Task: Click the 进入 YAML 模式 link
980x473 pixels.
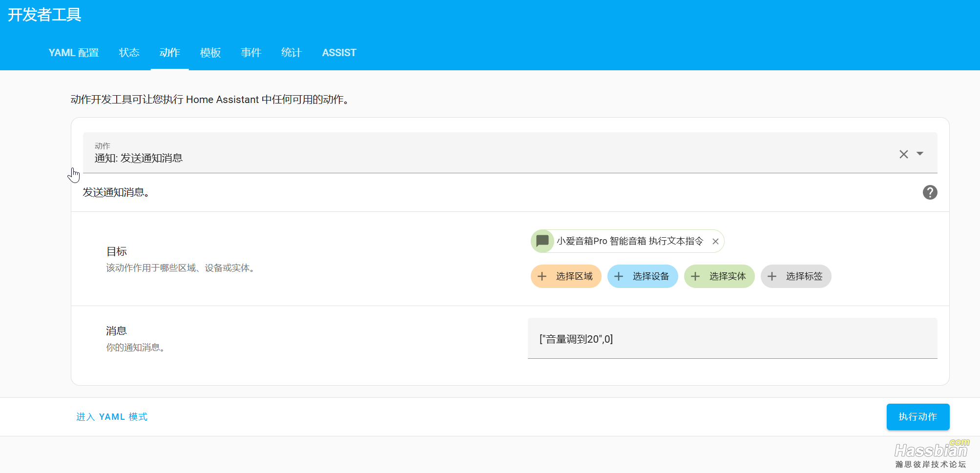Action: point(112,417)
